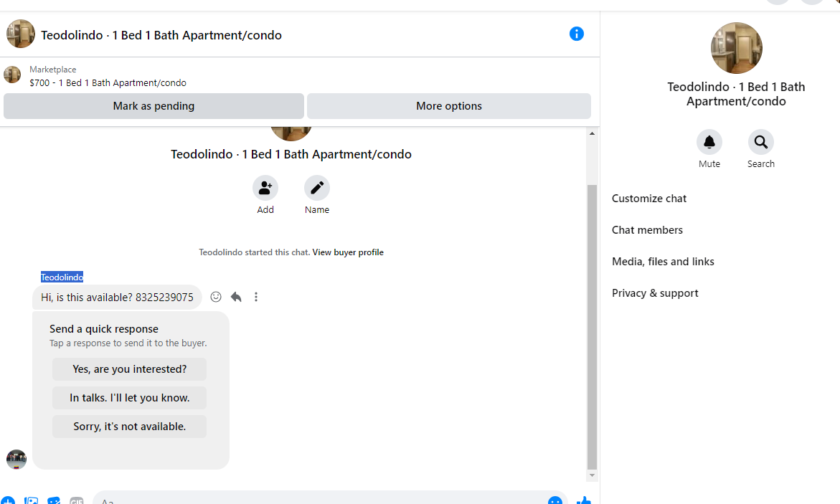Add people with the Add icon
The width and height of the screenshot is (840, 504).
point(265,188)
